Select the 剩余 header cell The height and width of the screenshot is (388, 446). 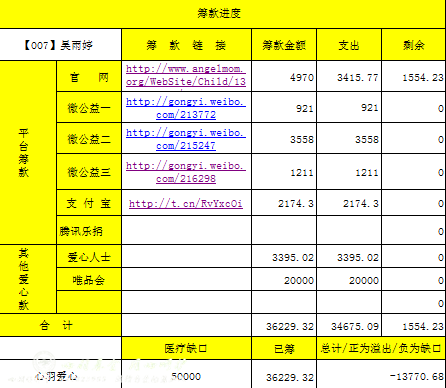(x=414, y=45)
